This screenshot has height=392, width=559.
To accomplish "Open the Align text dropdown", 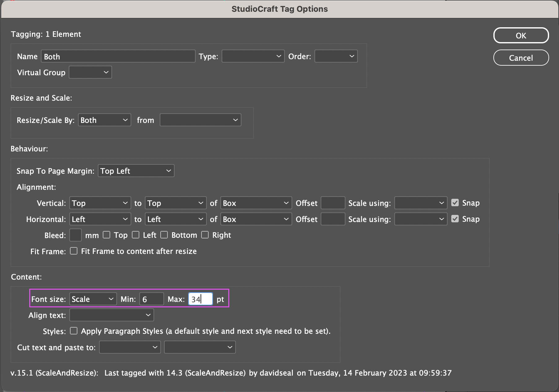I will (x=111, y=315).
